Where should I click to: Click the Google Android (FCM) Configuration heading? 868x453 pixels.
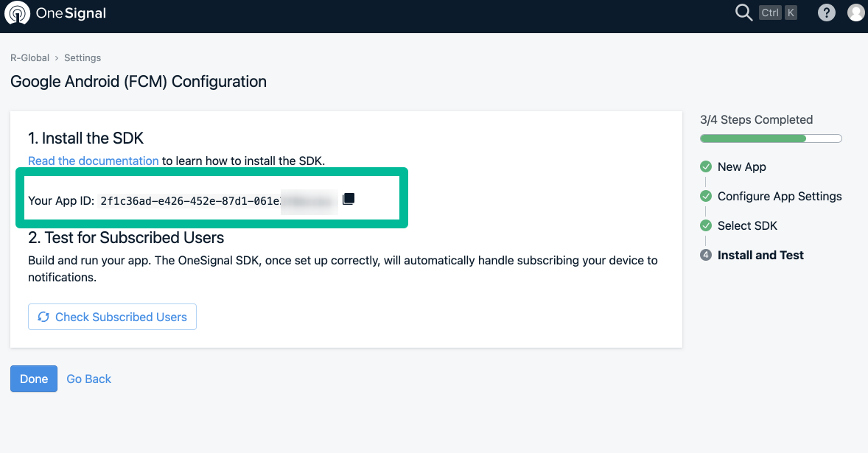click(139, 81)
